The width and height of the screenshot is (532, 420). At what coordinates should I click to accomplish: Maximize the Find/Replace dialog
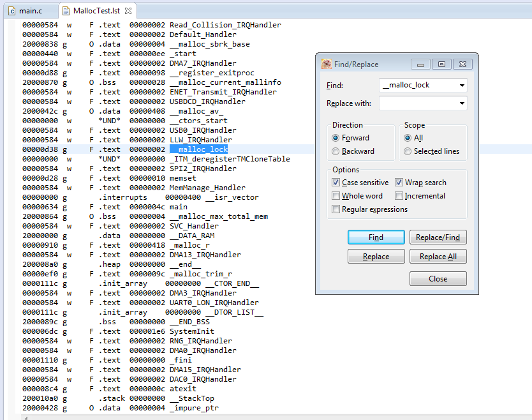point(441,64)
